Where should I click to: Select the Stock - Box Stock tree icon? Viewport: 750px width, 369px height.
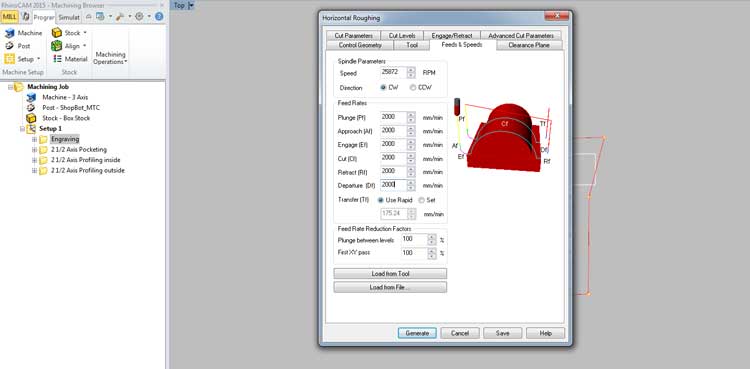(x=31, y=118)
